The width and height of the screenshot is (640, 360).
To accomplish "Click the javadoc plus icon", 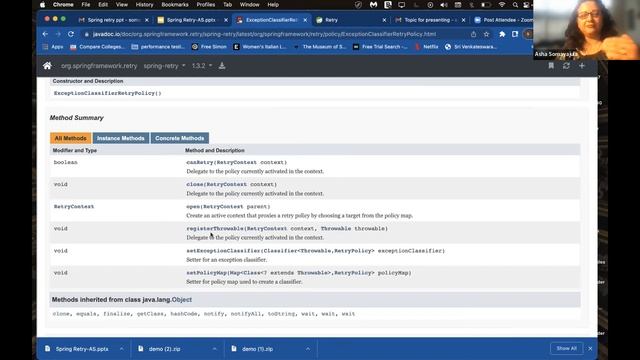I will coord(582,66).
